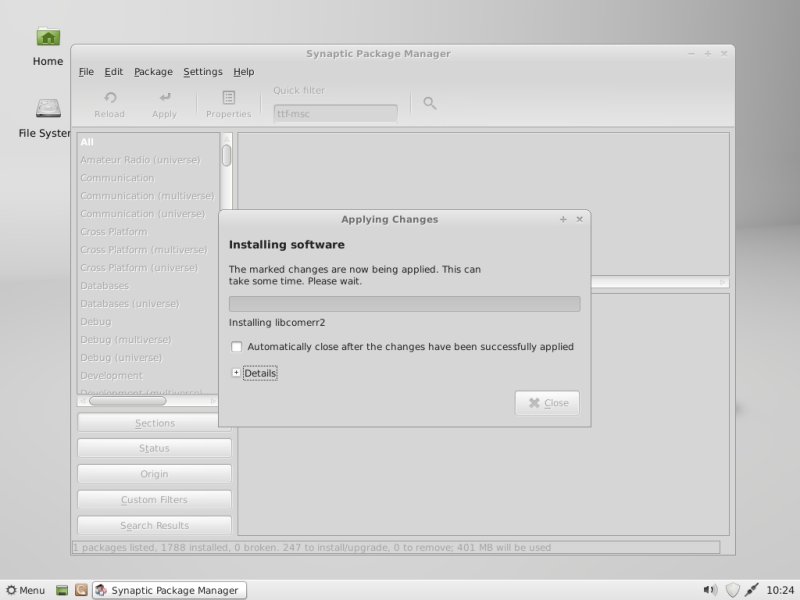
Task: Click the Custom Filters button
Action: (154, 500)
